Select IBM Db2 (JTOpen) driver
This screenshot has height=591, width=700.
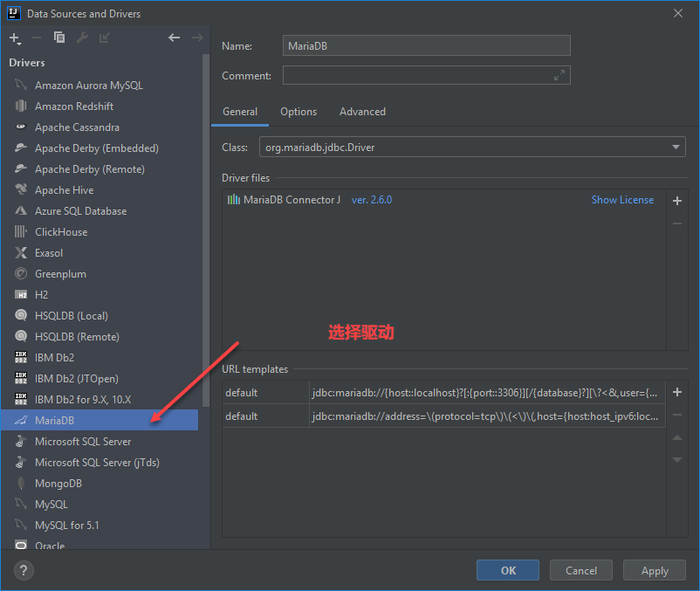pyautogui.click(x=100, y=379)
